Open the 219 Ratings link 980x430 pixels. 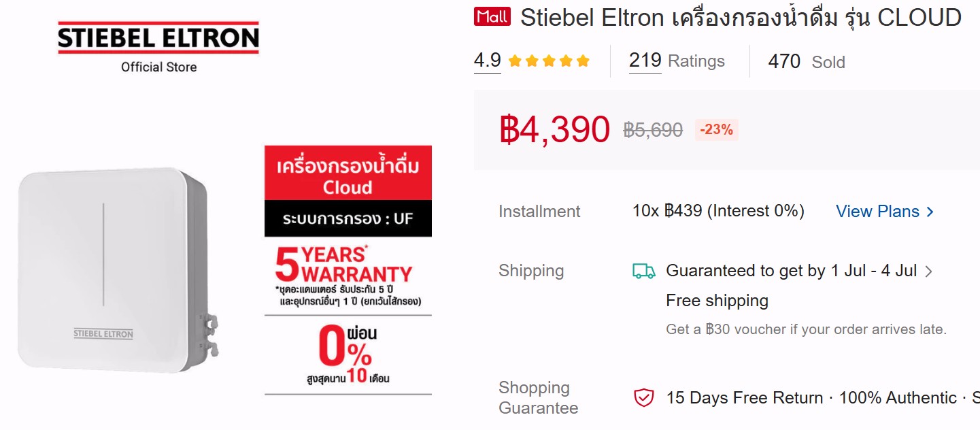click(x=677, y=61)
